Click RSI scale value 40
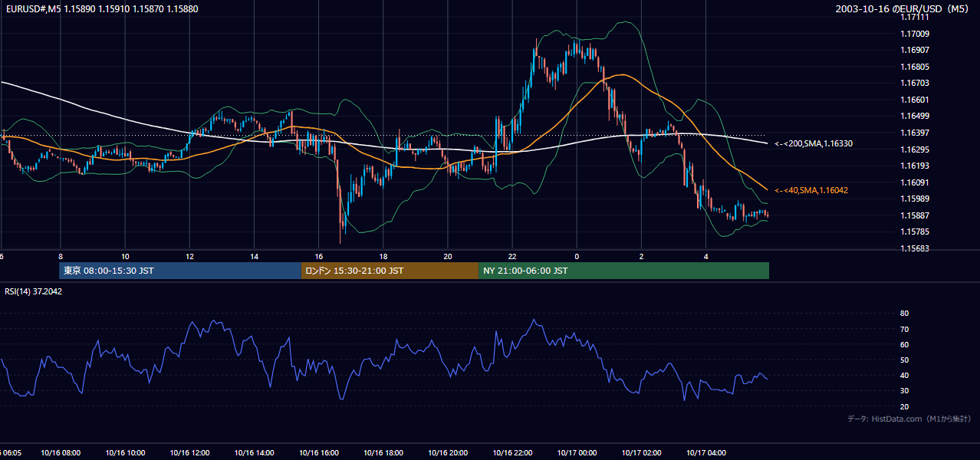This screenshot has height=460, width=980. click(905, 375)
